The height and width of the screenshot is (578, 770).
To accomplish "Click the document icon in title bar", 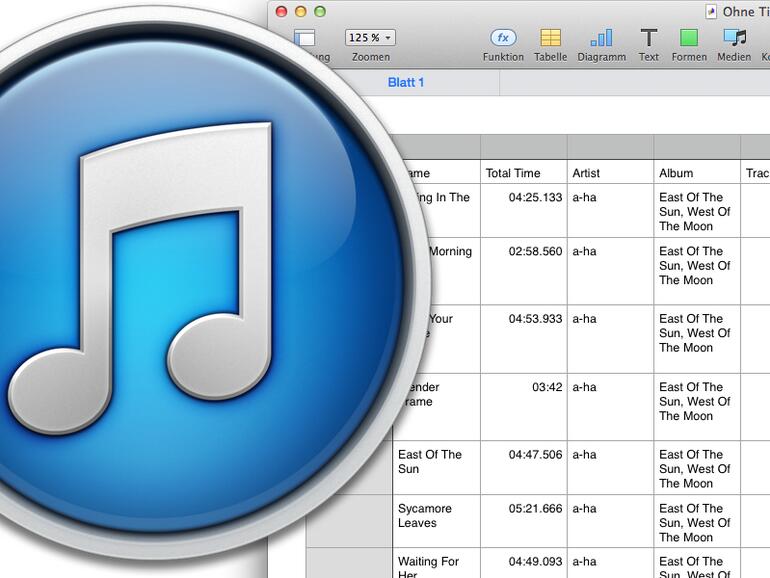I will point(711,11).
